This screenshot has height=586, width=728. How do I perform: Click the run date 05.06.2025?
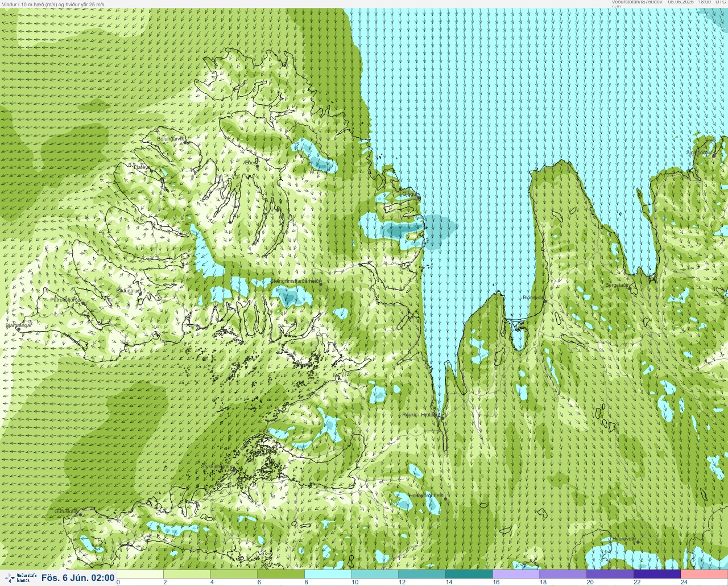(x=681, y=2)
